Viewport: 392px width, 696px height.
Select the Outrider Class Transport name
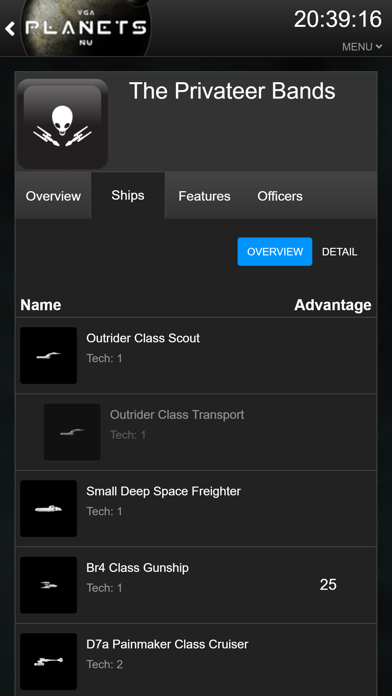177,415
